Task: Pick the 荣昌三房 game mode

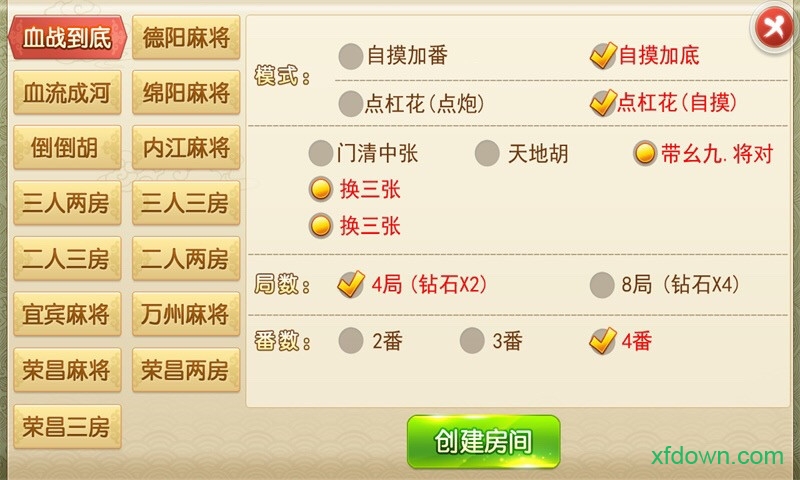Action: (67, 426)
